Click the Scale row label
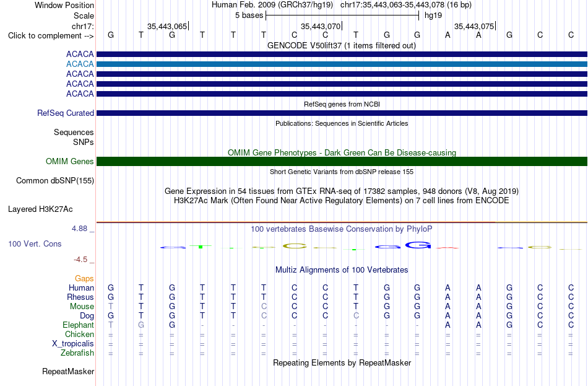Image resolution: width=588 pixels, height=386 pixels. (x=84, y=15)
